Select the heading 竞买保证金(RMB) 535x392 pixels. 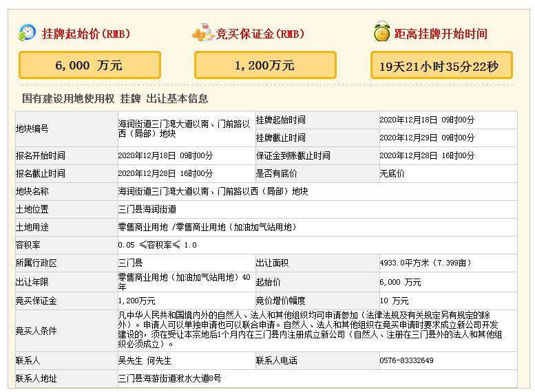(x=260, y=34)
